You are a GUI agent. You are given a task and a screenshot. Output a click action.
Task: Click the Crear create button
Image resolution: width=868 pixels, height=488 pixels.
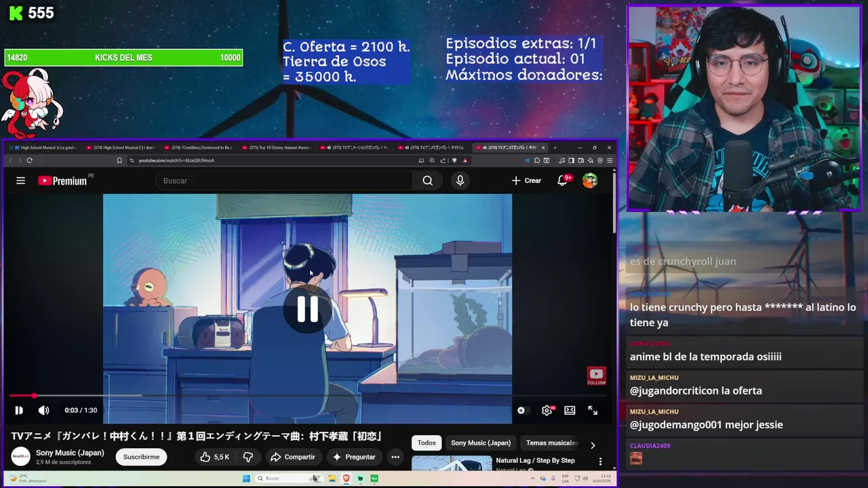coord(526,181)
